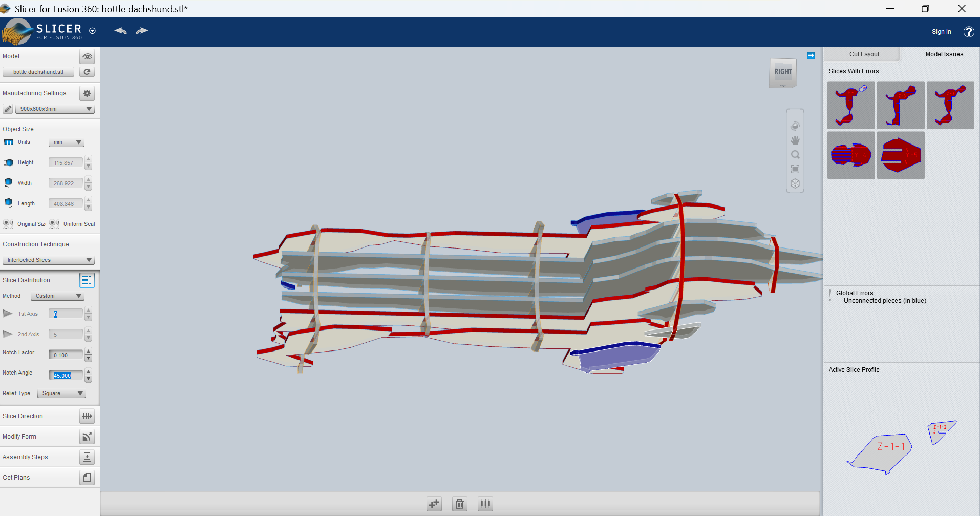Image resolution: width=980 pixels, height=516 pixels.
Task: Open the Method Custom dropdown
Action: click(x=57, y=296)
